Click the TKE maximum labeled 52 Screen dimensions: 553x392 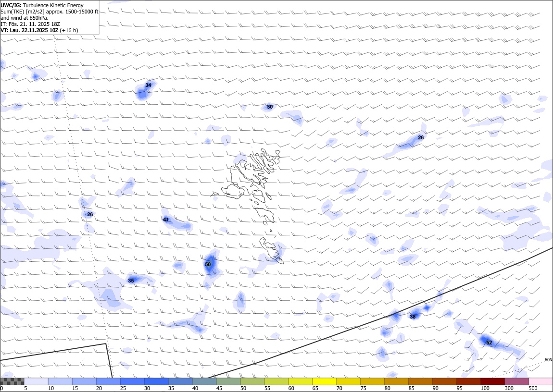click(x=489, y=343)
